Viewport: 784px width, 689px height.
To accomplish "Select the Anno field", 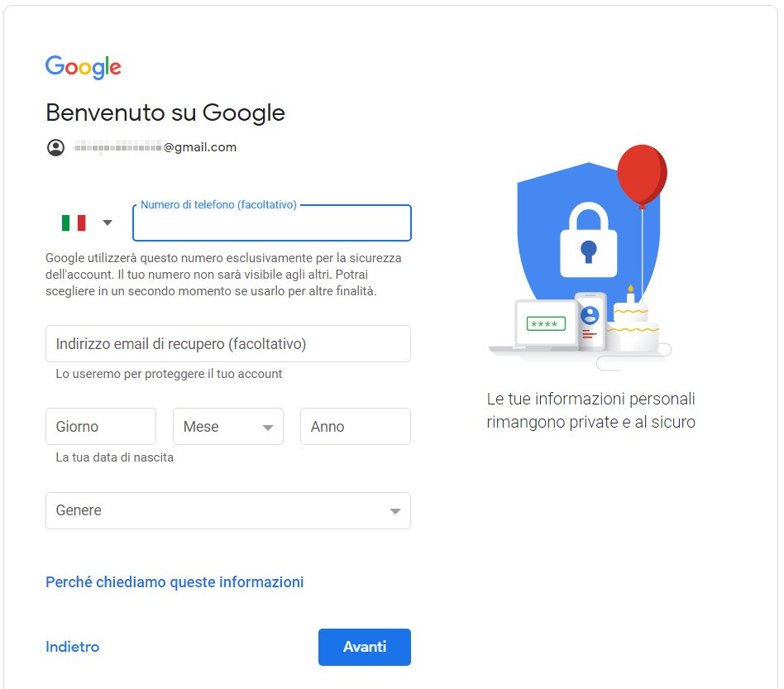I will [x=355, y=426].
